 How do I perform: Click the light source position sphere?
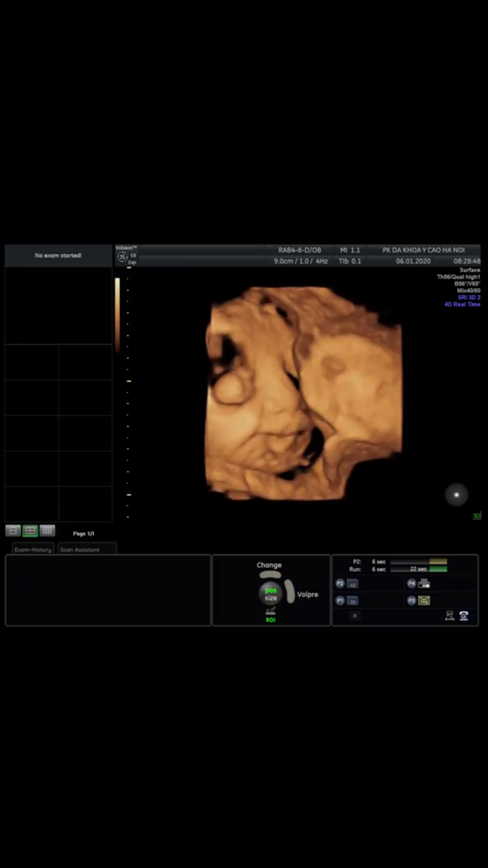[x=456, y=495]
